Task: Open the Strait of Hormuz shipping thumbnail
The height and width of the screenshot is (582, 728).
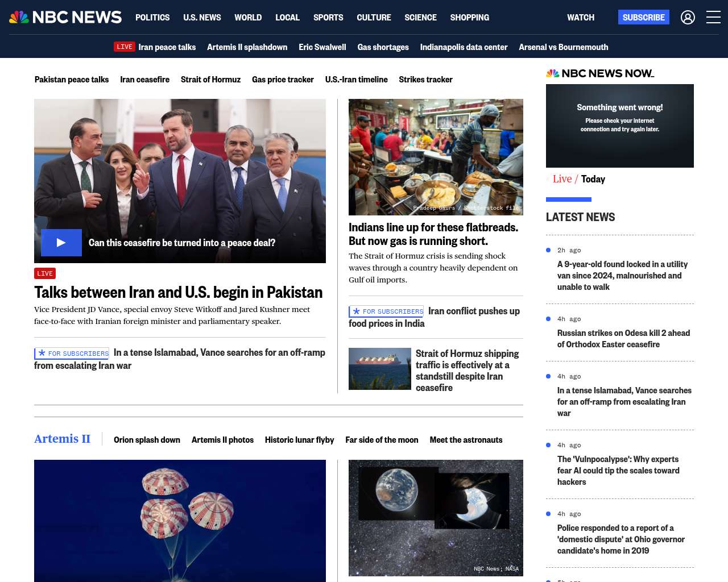Action: (379, 369)
